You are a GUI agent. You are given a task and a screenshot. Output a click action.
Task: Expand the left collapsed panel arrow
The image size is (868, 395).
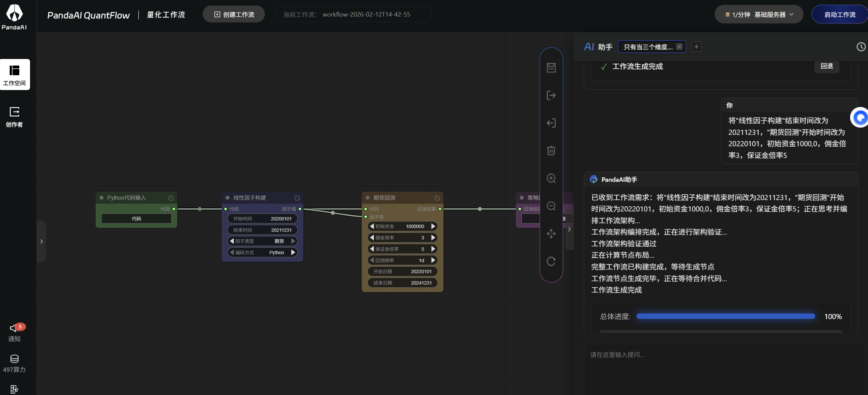pos(41,241)
